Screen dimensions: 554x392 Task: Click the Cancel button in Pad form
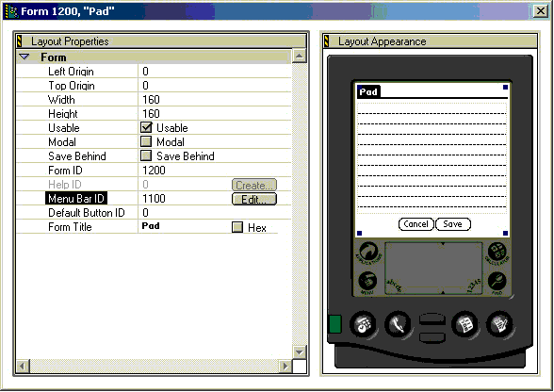pos(415,224)
